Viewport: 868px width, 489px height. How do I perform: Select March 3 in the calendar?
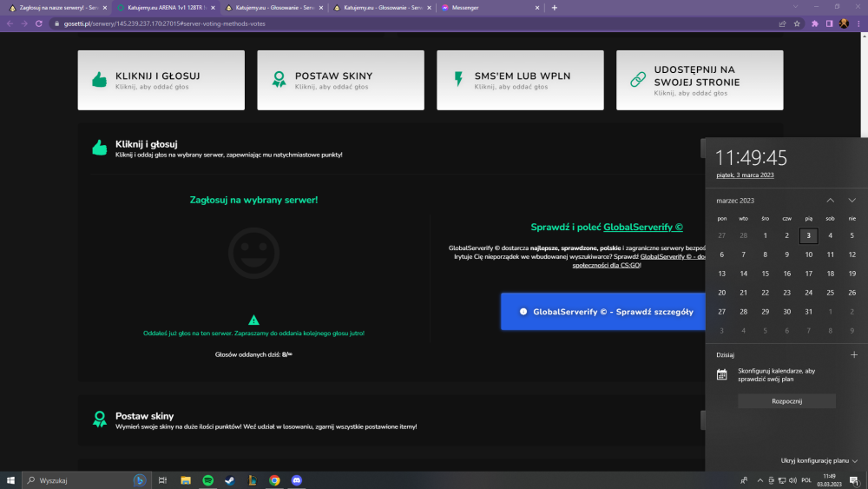[x=808, y=235]
